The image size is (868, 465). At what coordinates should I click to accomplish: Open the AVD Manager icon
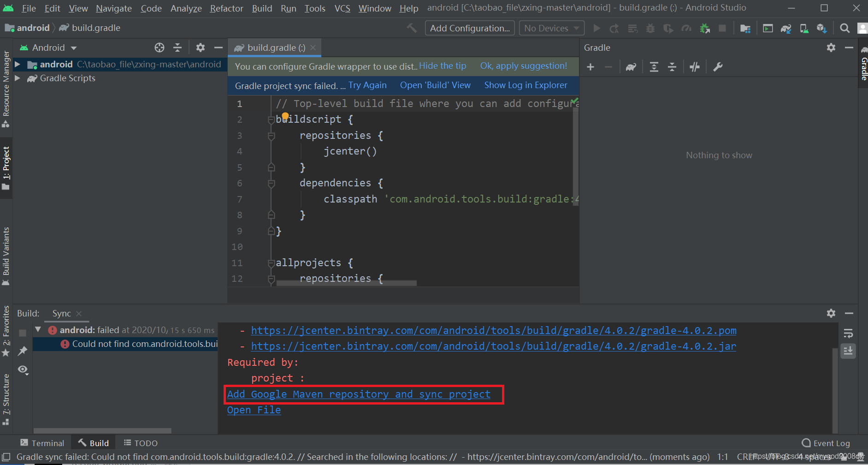tap(804, 28)
